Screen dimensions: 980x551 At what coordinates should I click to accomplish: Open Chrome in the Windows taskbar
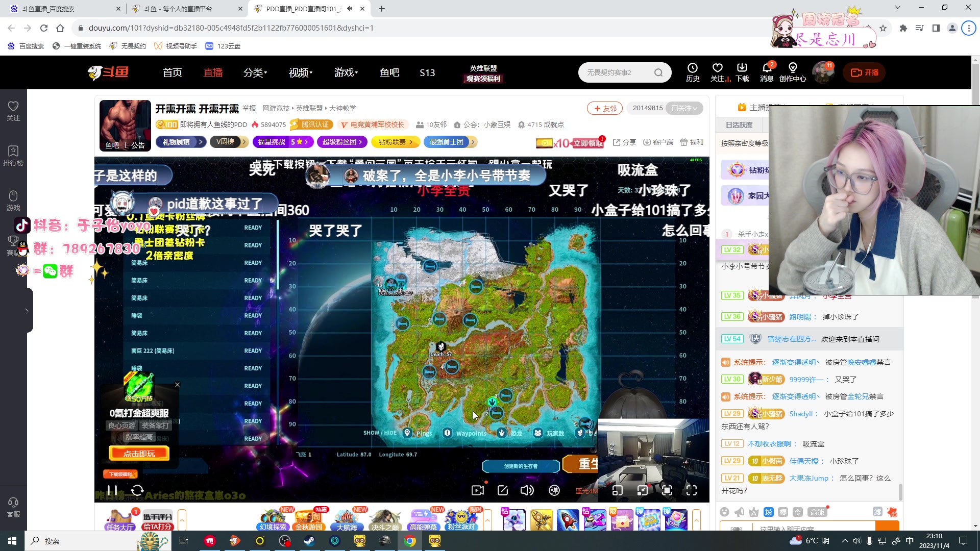[x=409, y=541]
